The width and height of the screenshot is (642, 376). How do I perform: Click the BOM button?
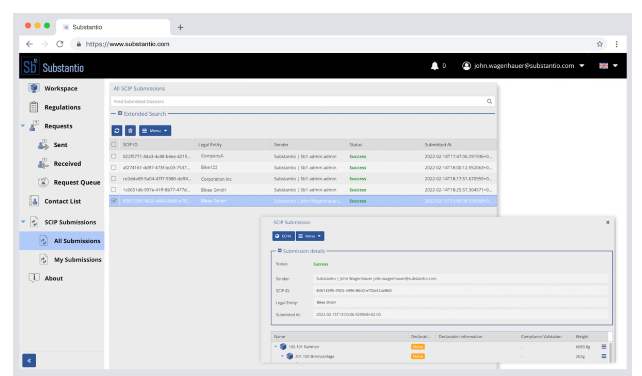[x=283, y=236]
